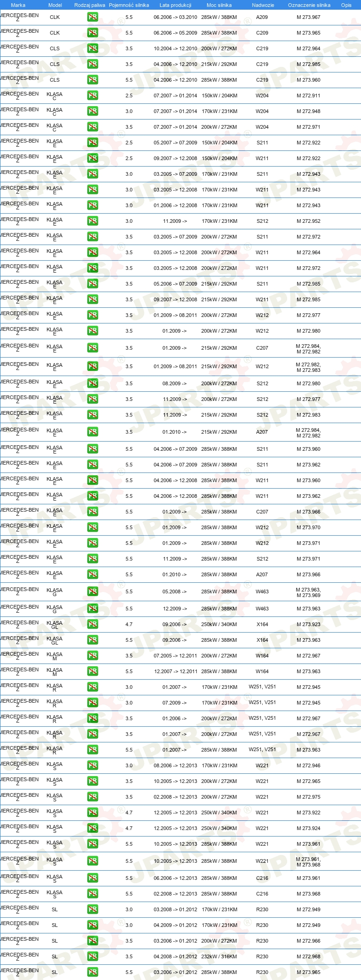Viewport: 361px width, 980px height.
Task: Click fuel icon in M 272.946 row
Action: (x=92, y=765)
